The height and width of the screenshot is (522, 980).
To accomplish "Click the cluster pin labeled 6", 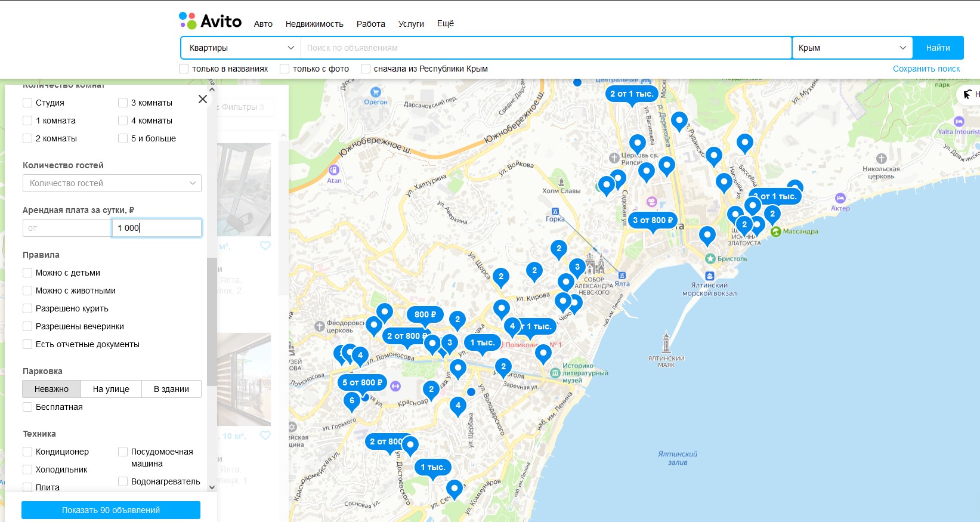I will coord(352,402).
